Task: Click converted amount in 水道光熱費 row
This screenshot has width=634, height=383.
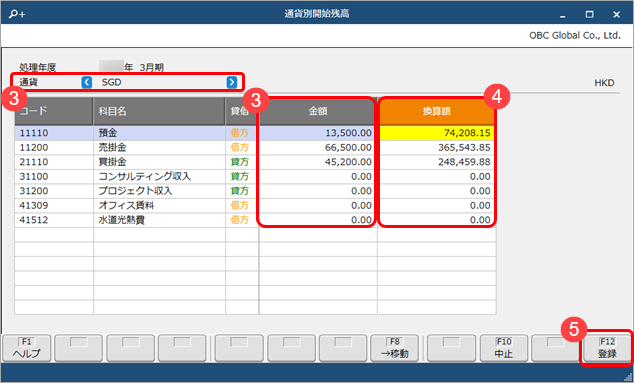Action: pyautogui.click(x=437, y=220)
